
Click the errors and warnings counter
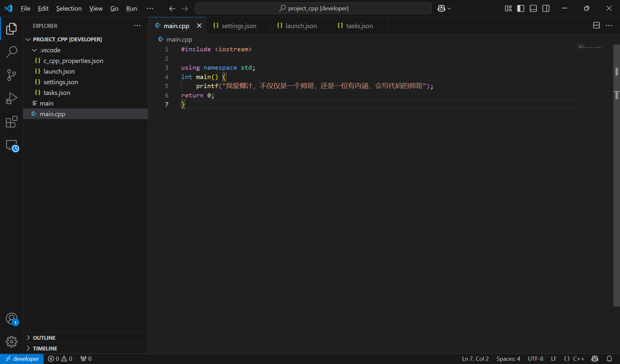tap(60, 359)
